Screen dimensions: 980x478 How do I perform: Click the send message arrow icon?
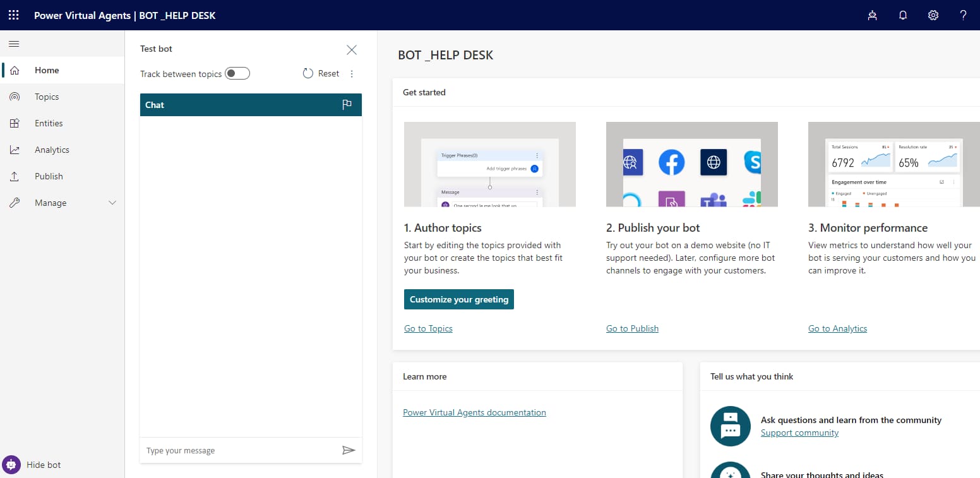[349, 450]
